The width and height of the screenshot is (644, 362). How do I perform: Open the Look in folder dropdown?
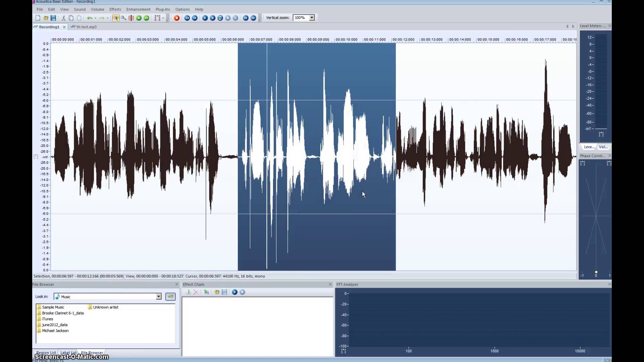159,297
